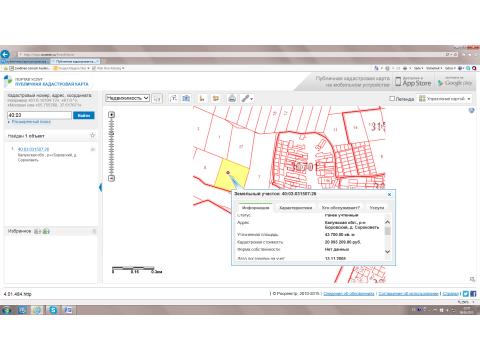The width and height of the screenshot is (480, 360).
Task: Click the Facebook share icon
Action: point(473,294)
